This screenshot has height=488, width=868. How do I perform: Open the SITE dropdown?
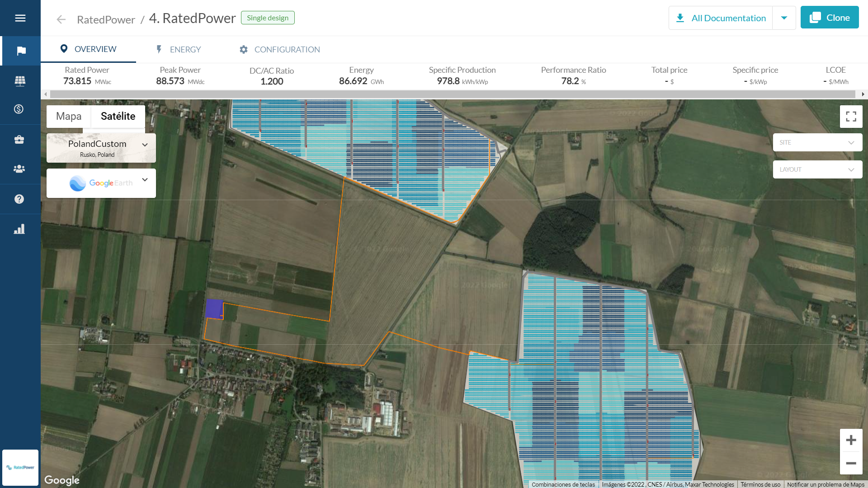(817, 142)
